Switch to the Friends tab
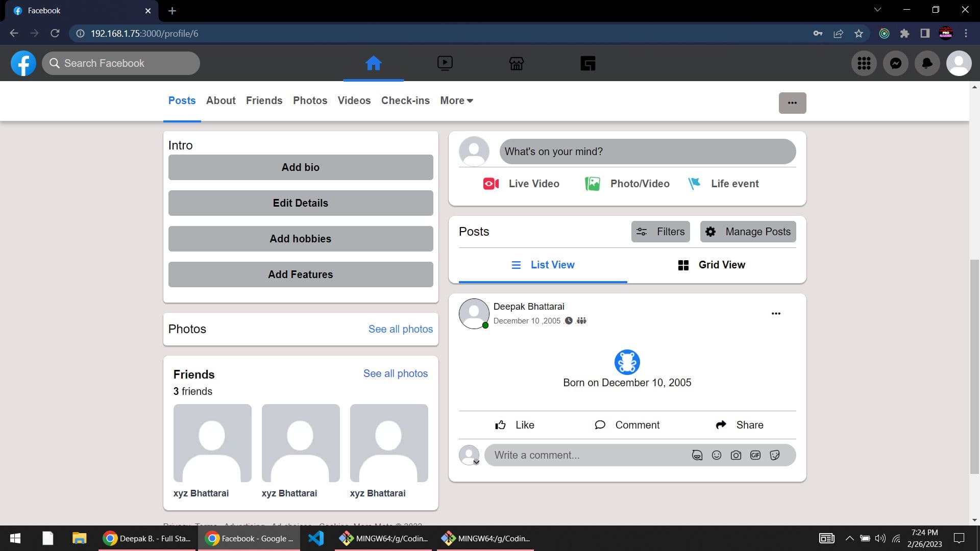980x551 pixels. point(264,101)
